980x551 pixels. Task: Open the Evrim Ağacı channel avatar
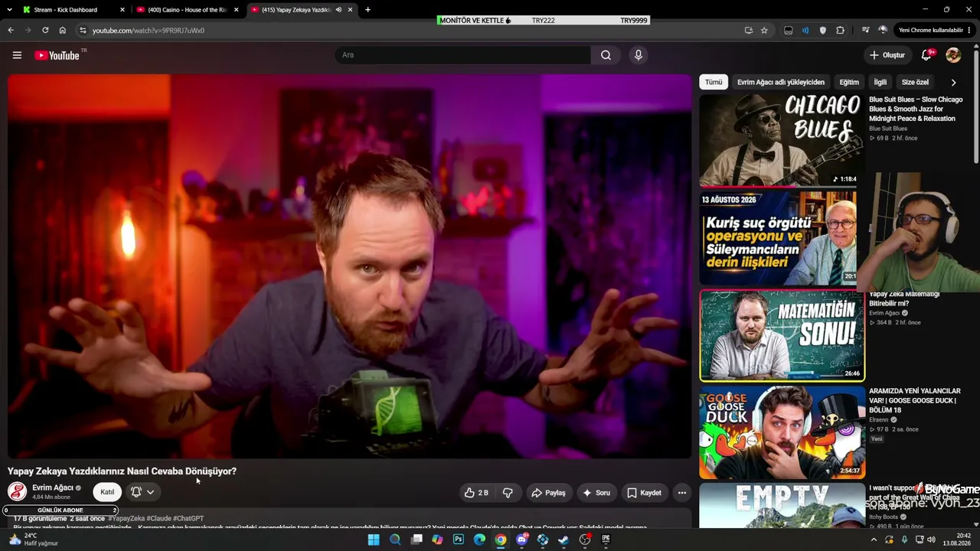(x=17, y=491)
